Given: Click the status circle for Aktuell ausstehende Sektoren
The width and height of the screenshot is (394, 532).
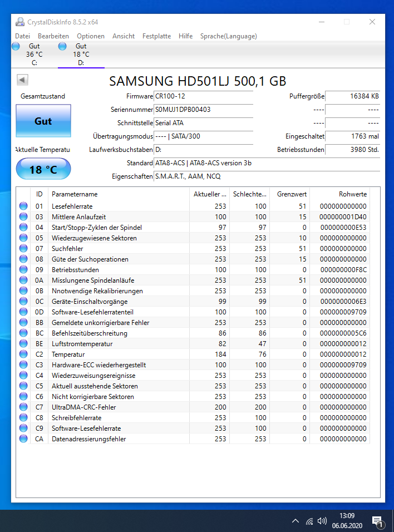Looking at the screenshot, I should 23,386.
